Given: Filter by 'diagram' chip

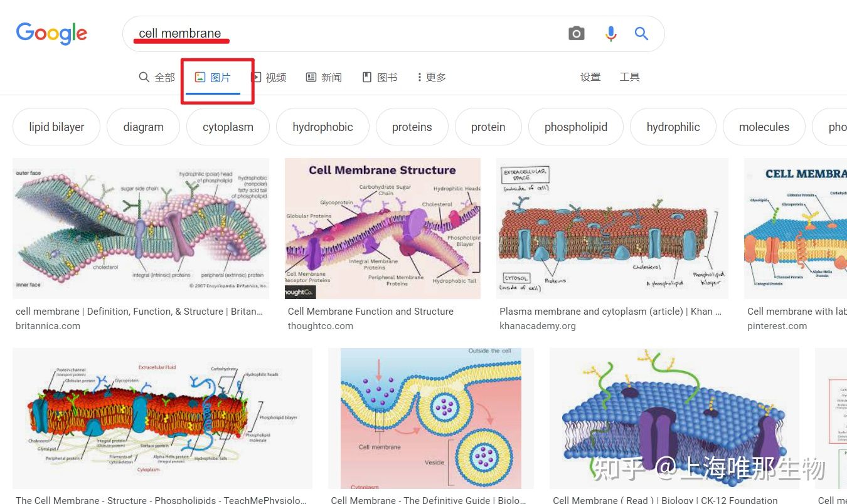Looking at the screenshot, I should (x=143, y=127).
